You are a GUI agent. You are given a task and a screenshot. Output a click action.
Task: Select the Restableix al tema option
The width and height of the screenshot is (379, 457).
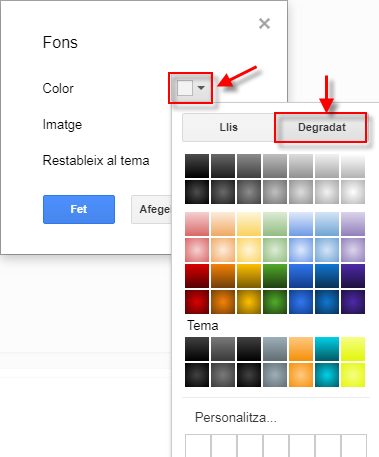(96, 161)
